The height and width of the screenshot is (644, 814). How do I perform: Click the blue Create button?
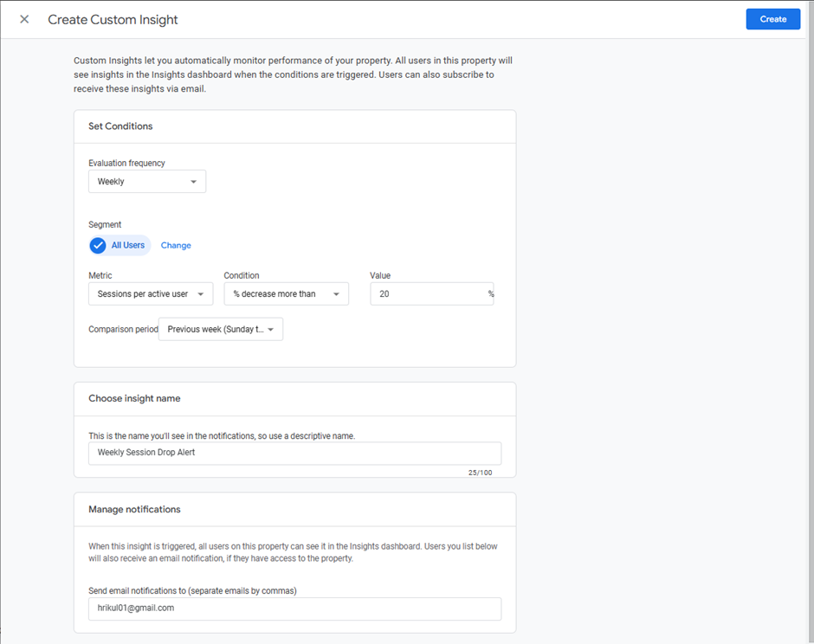click(x=772, y=19)
